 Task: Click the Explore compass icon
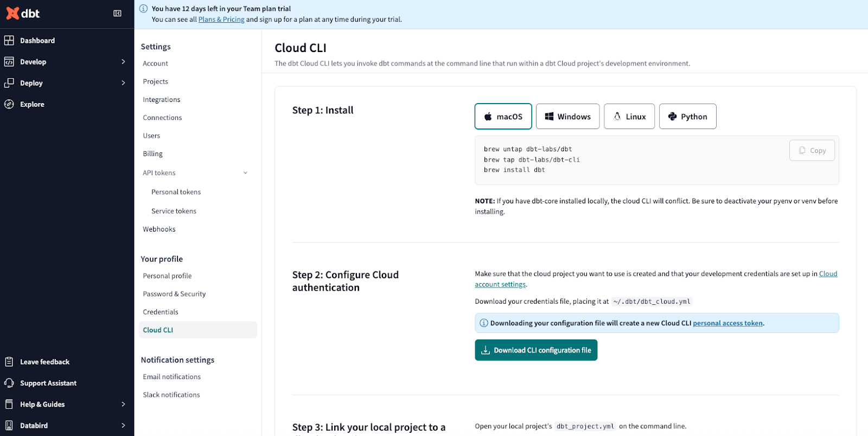[9, 104]
